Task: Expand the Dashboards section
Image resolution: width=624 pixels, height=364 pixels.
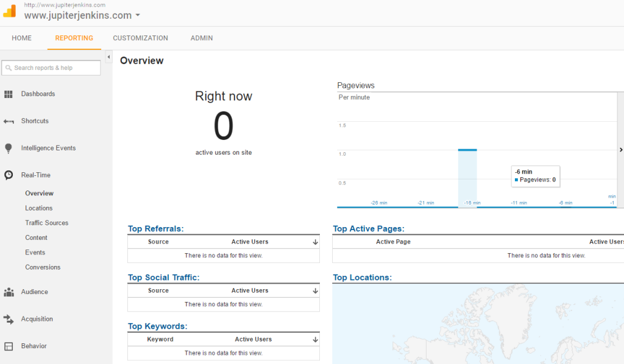Action: click(x=38, y=94)
